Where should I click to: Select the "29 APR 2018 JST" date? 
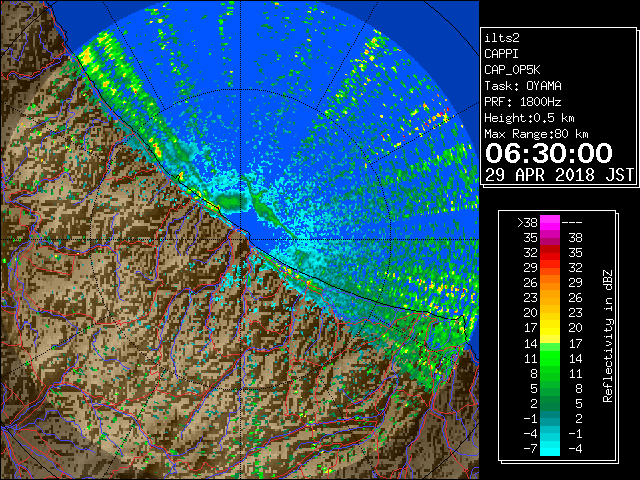pyautogui.click(x=559, y=175)
